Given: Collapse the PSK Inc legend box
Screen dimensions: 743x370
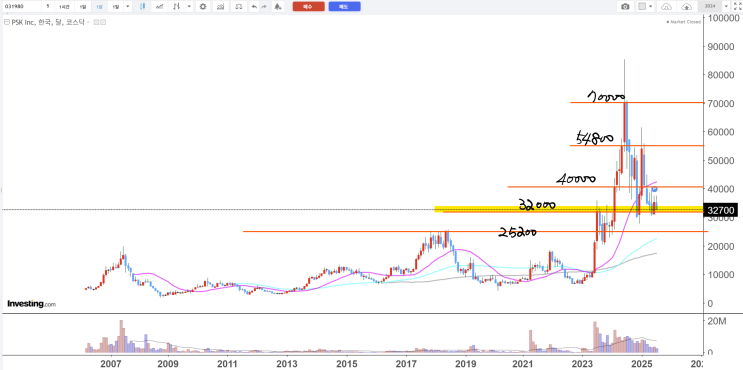Looking at the screenshot, I should tap(7, 22).
